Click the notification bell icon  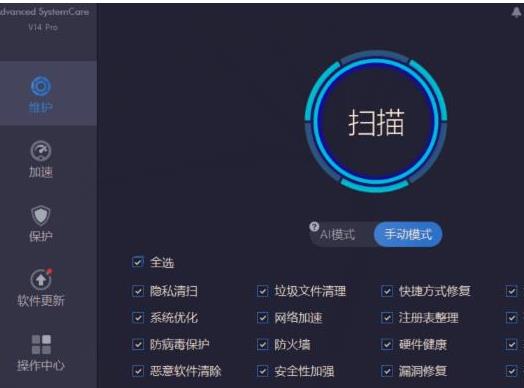coord(516,13)
